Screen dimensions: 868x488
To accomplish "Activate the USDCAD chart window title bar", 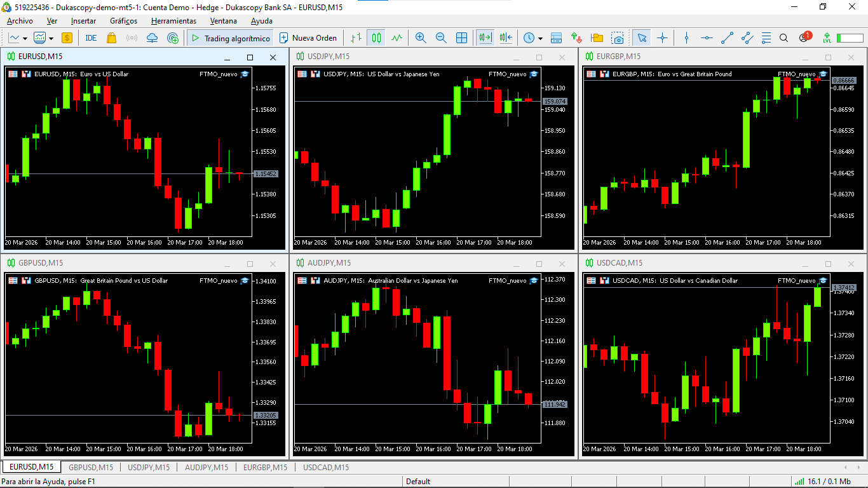I will click(699, 263).
